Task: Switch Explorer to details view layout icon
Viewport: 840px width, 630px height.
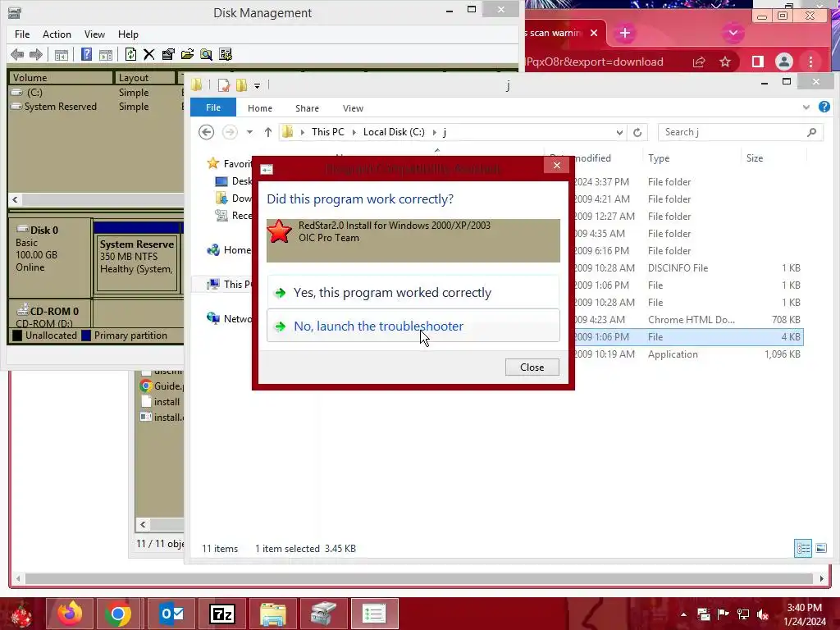Action: coord(802,548)
